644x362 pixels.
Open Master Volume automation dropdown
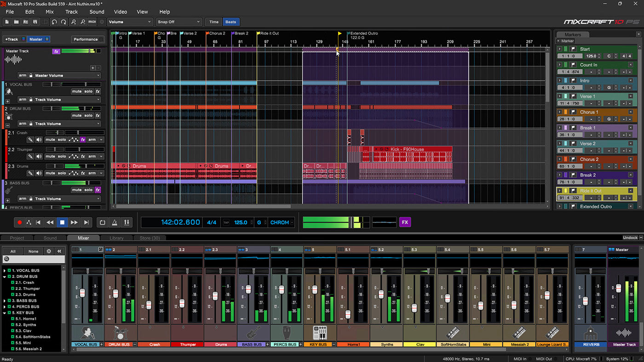click(67, 75)
